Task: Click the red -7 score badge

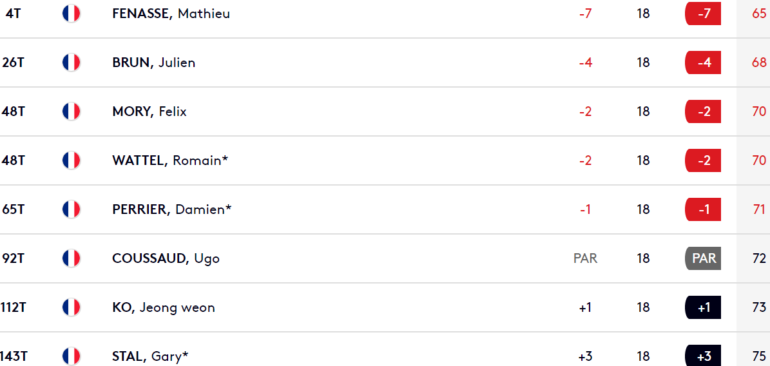Action: 703,13
